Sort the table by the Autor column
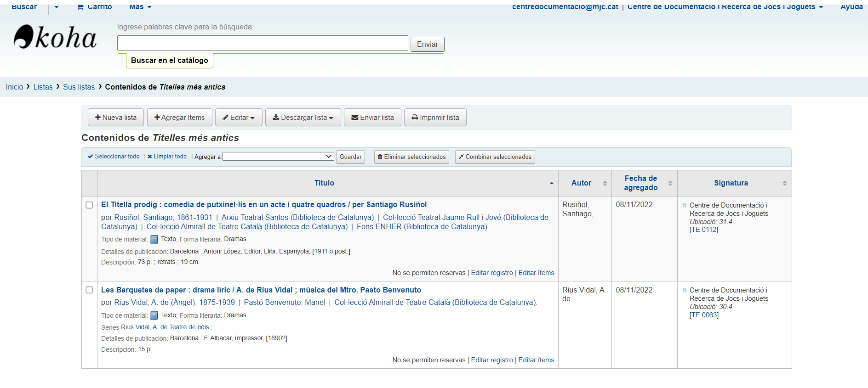The width and height of the screenshot is (868, 388). click(x=585, y=183)
